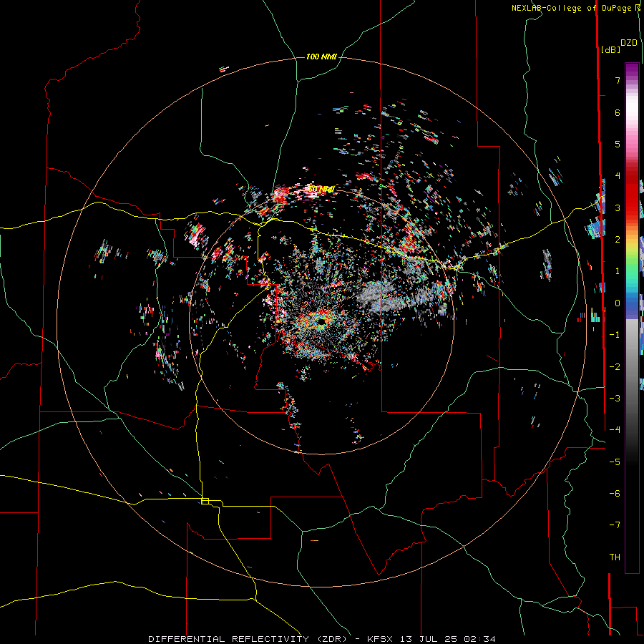Click the 6 dB scale label
Screen dimensions: 644x644
(x=618, y=112)
